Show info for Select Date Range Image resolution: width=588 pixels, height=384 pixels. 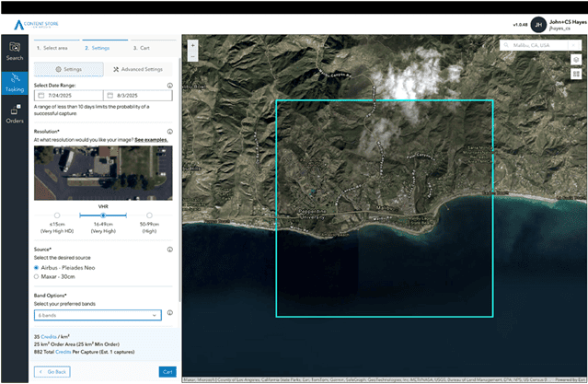point(170,86)
